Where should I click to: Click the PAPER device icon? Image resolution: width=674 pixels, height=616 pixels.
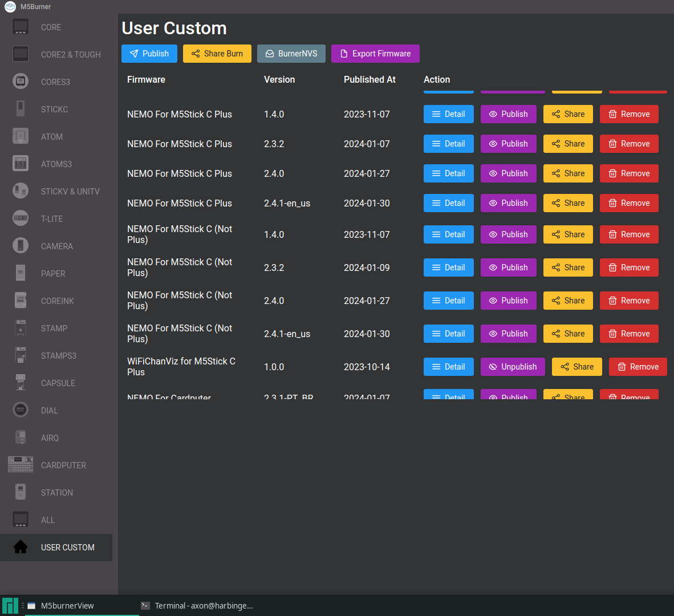(x=20, y=273)
